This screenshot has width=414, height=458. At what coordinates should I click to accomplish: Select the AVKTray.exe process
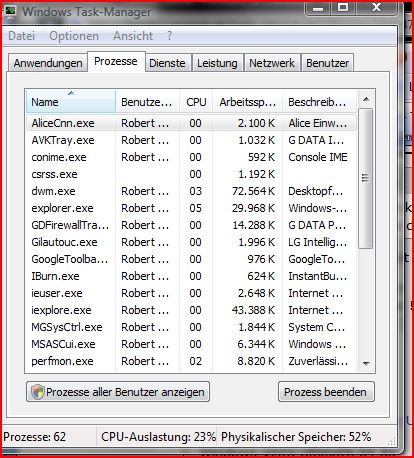pyautogui.click(x=191, y=140)
